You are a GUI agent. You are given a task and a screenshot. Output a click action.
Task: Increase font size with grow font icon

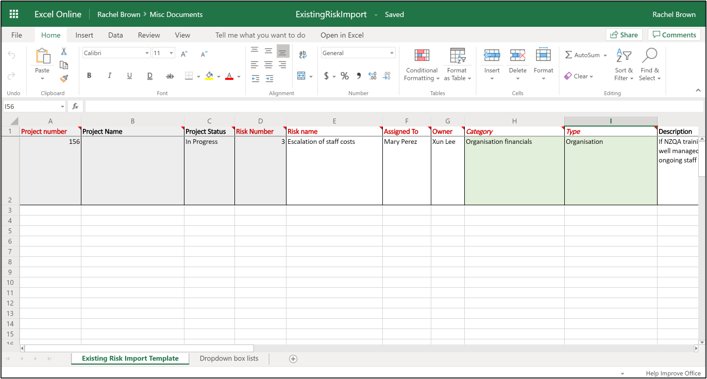(184, 54)
